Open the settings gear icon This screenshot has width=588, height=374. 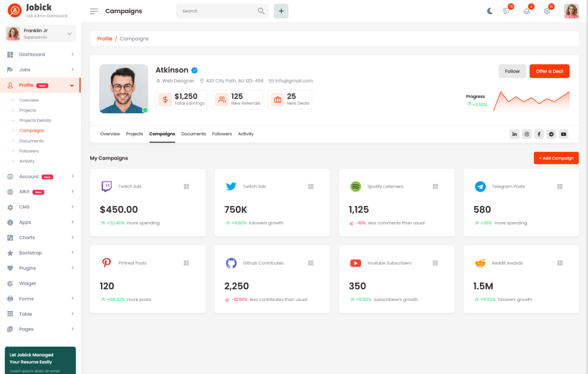pyautogui.click(x=547, y=11)
